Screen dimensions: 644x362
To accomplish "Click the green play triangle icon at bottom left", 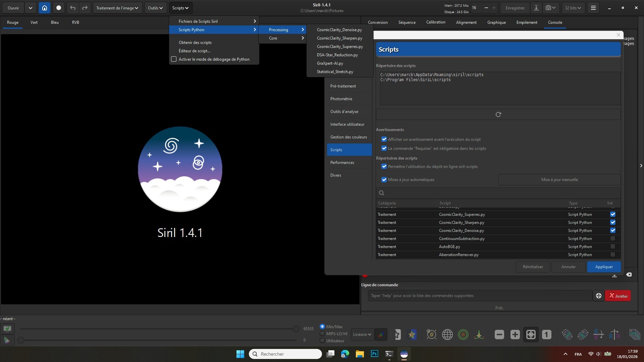I will [7, 341].
